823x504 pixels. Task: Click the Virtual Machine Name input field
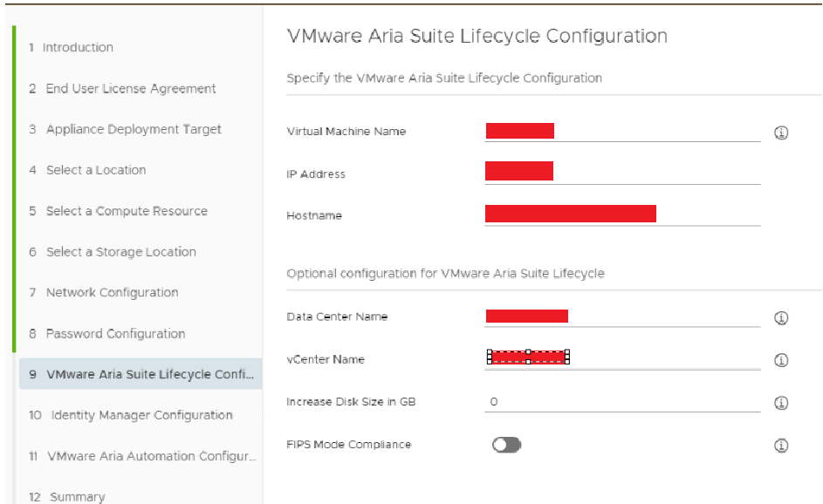coord(622,131)
